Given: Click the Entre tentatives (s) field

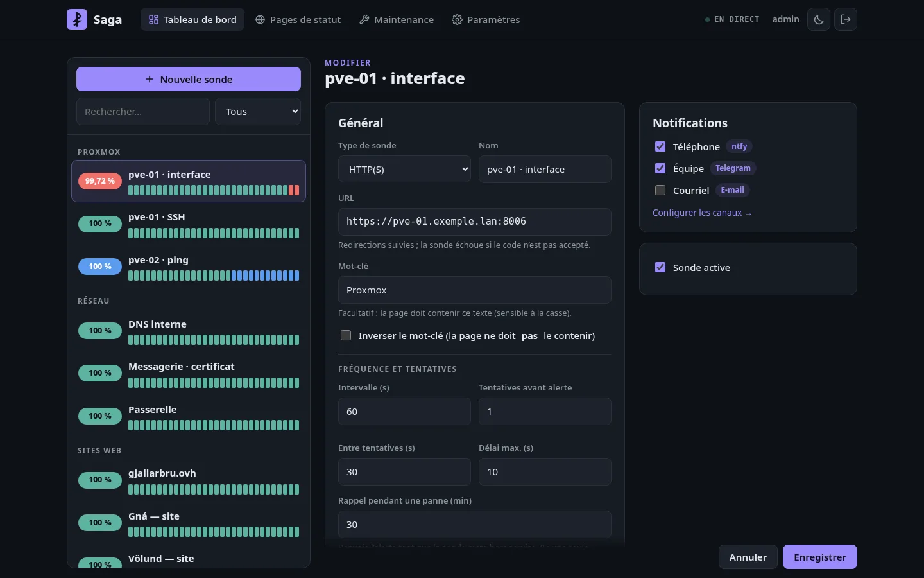Looking at the screenshot, I should 404,472.
